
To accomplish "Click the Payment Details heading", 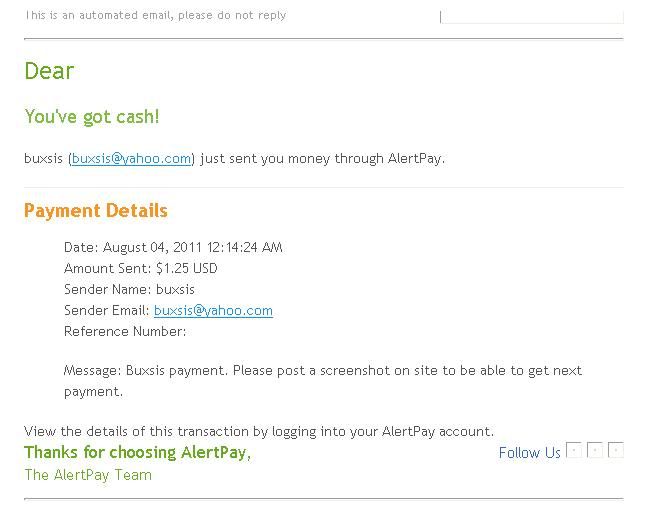I will click(x=96, y=211).
